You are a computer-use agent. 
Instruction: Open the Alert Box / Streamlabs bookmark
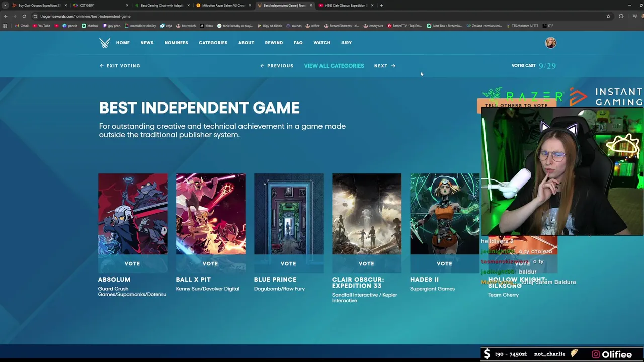(444, 26)
